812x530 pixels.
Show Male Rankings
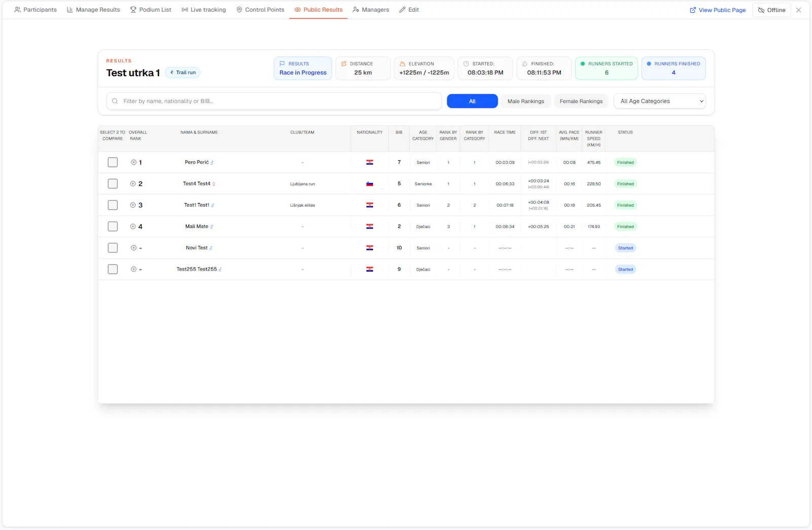[x=526, y=101]
